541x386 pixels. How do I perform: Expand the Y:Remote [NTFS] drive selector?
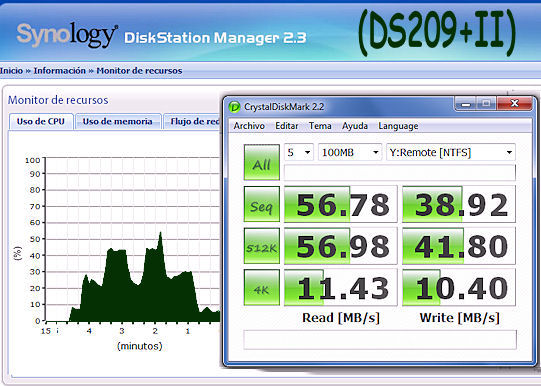(x=451, y=152)
